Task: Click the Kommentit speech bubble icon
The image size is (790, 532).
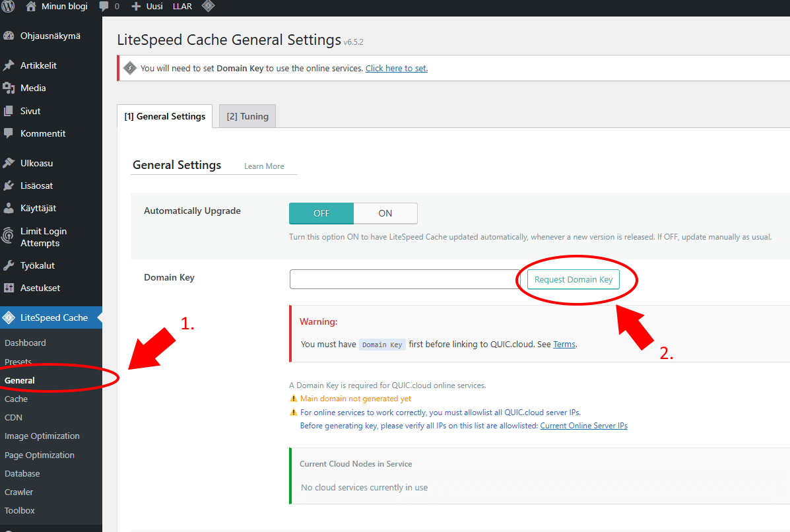Action: tap(9, 133)
